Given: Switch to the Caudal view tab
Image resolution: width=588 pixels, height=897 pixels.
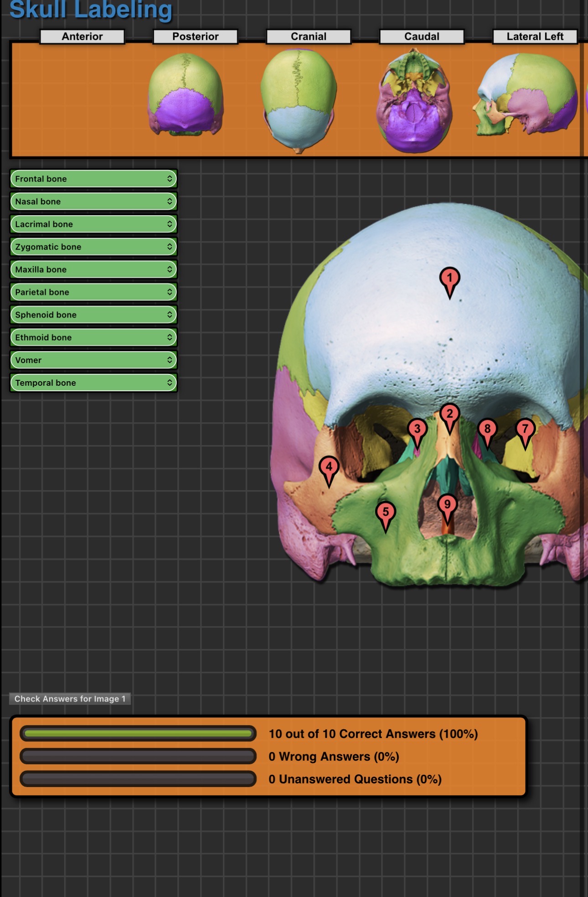Looking at the screenshot, I should point(422,36).
